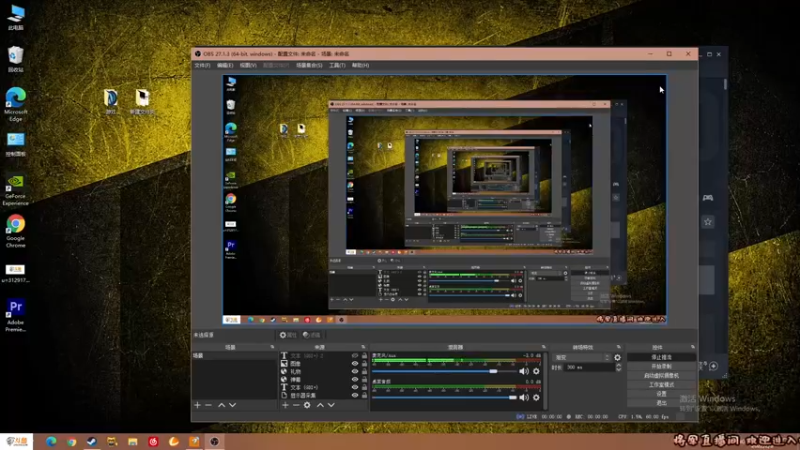Pop out the Scenes dock panel
This screenshot has height=450, width=800.
(272, 347)
